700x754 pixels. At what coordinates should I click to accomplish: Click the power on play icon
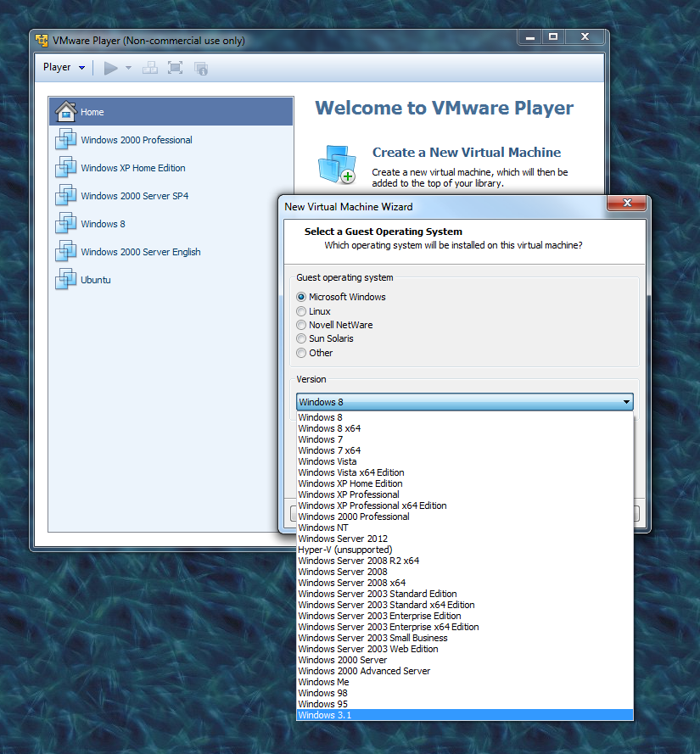point(110,68)
